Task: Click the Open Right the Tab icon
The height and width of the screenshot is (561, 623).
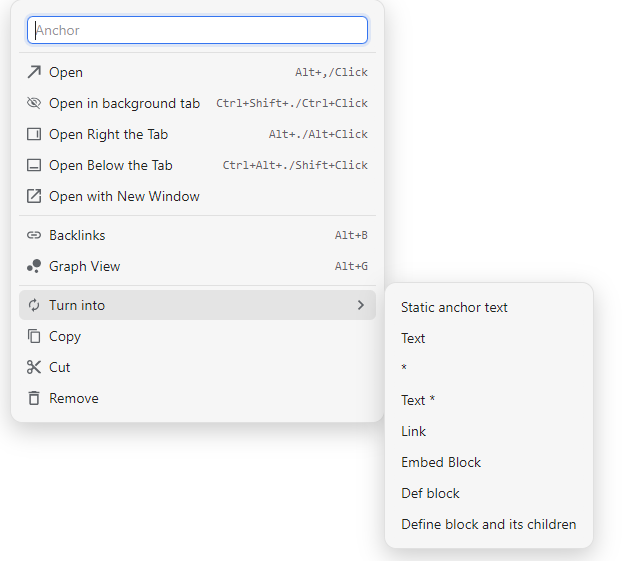Action: pos(34,134)
